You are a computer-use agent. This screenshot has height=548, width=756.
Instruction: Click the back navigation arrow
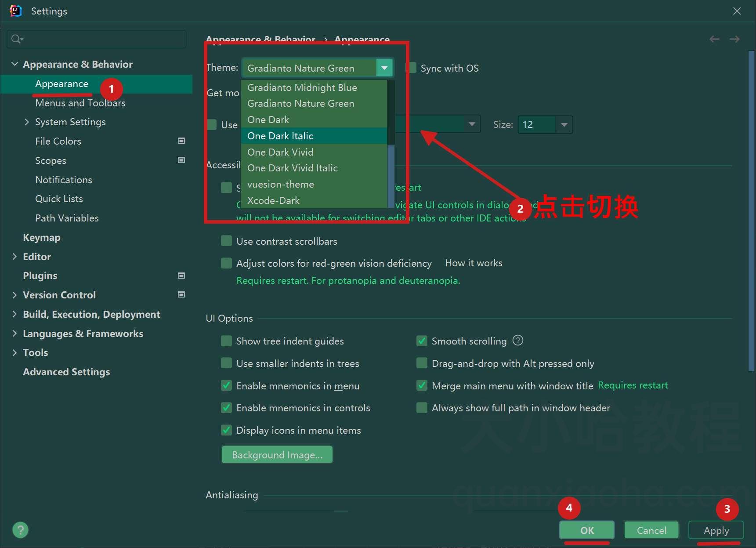pos(714,39)
